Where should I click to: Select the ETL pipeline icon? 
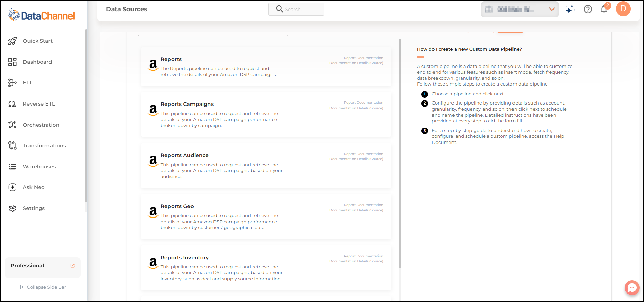13,83
